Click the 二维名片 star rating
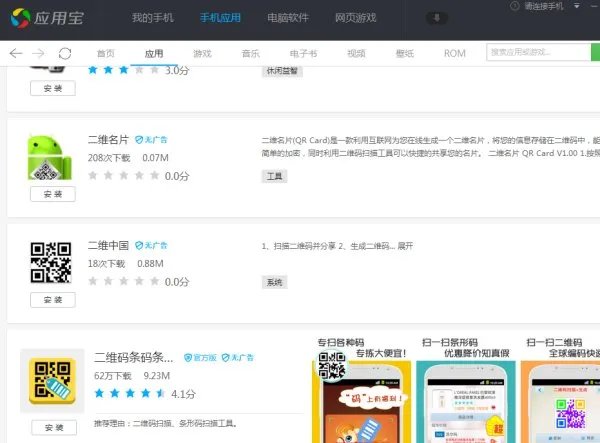This screenshot has height=443, width=600. coord(123,176)
